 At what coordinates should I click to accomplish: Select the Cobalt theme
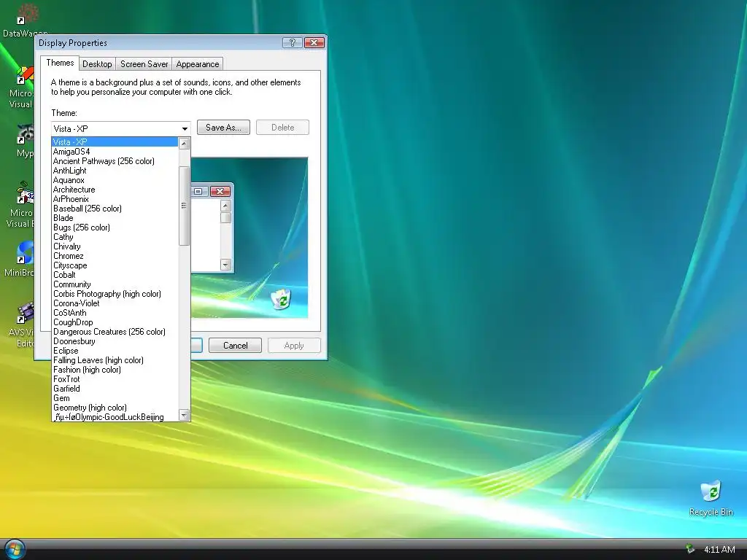pyautogui.click(x=115, y=275)
